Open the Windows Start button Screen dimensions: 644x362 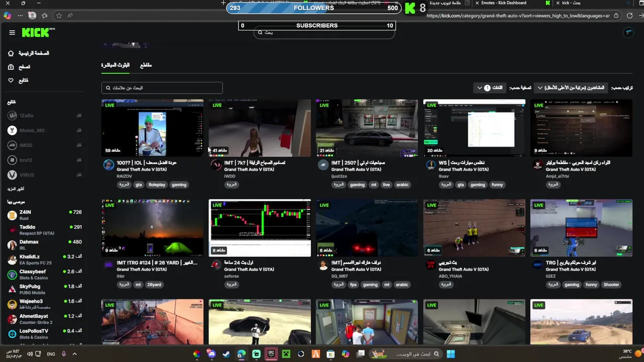tap(451, 354)
